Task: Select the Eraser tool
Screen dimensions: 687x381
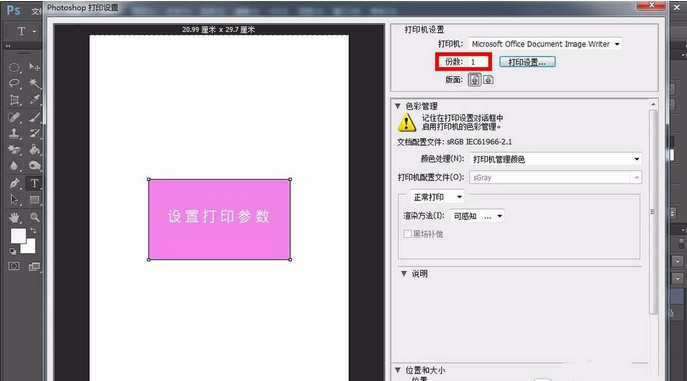Action: coord(14,150)
